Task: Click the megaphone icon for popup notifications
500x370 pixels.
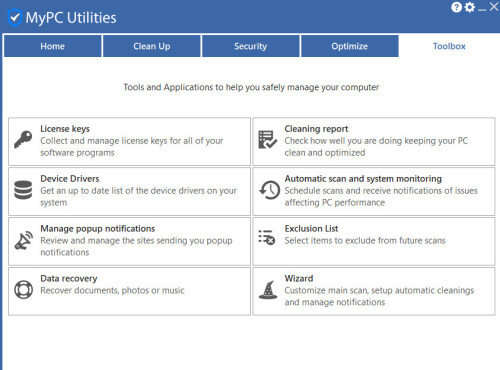Action: 24,240
